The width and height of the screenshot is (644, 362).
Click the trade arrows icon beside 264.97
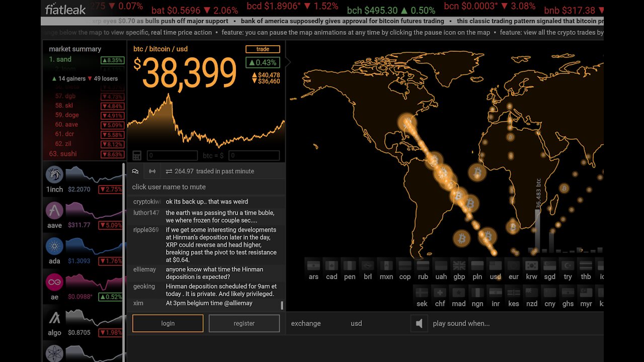point(169,171)
